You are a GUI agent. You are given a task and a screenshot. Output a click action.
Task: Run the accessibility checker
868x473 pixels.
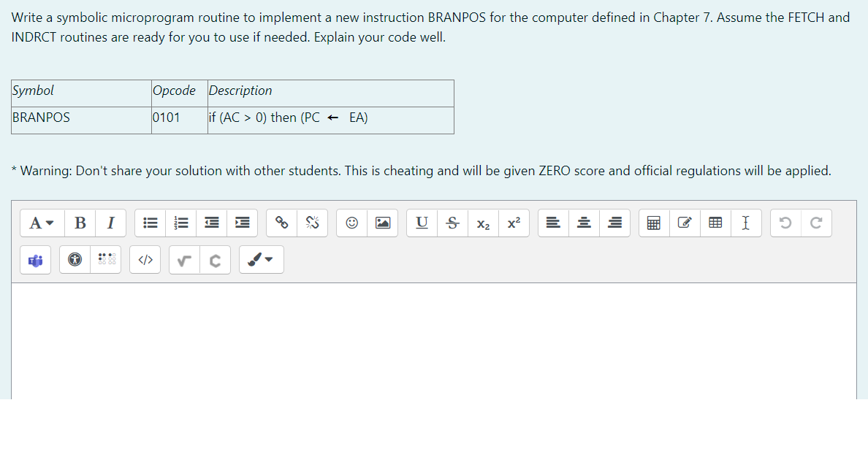(x=75, y=259)
